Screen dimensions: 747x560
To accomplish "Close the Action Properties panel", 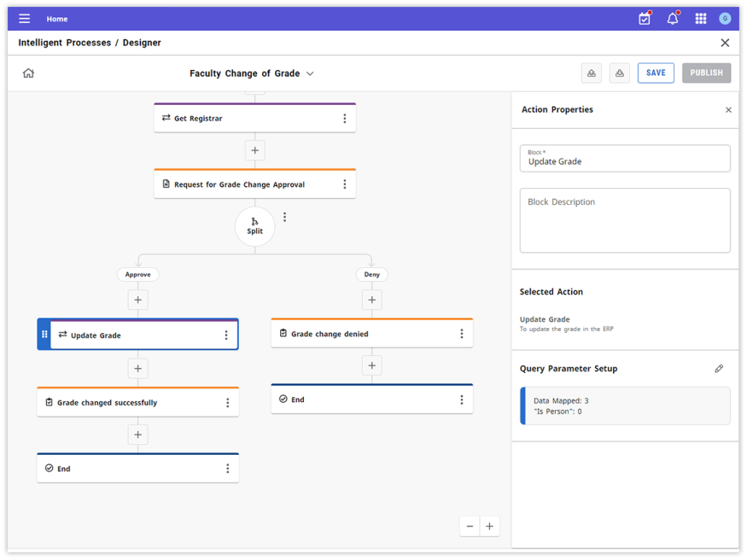I will click(x=728, y=110).
